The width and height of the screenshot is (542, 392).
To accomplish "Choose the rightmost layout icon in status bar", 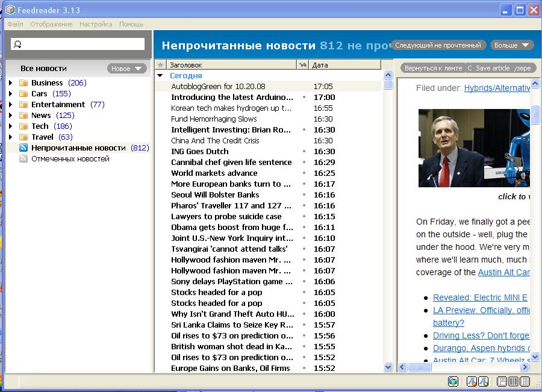I will point(525,382).
